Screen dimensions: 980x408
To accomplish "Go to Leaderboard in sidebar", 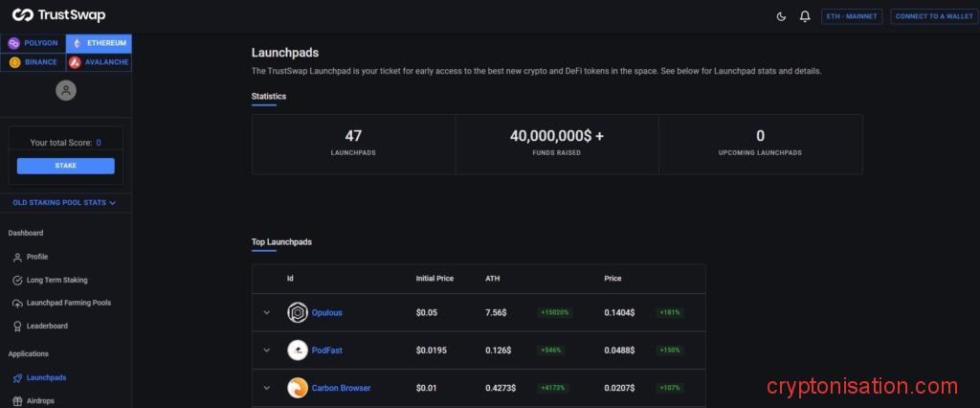I will (46, 326).
